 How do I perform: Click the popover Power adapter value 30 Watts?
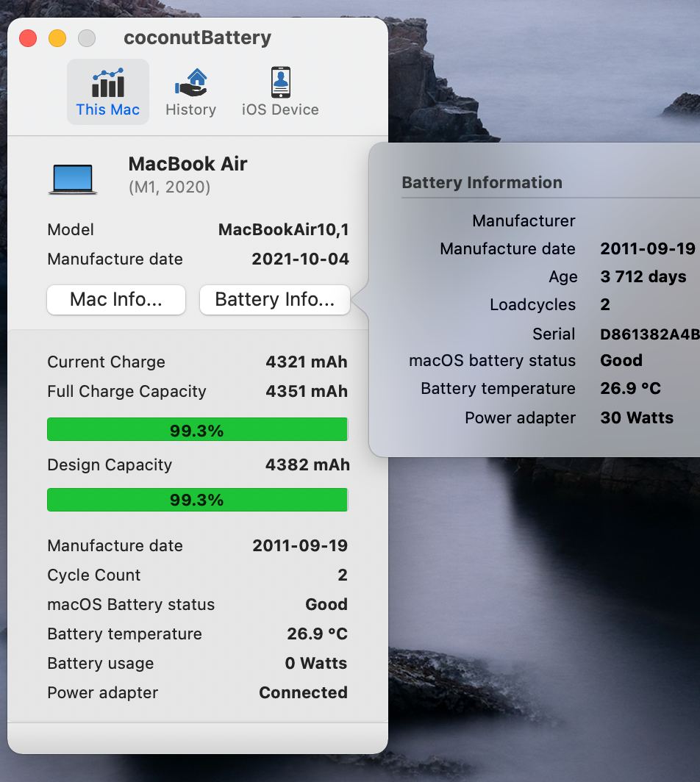tap(637, 418)
